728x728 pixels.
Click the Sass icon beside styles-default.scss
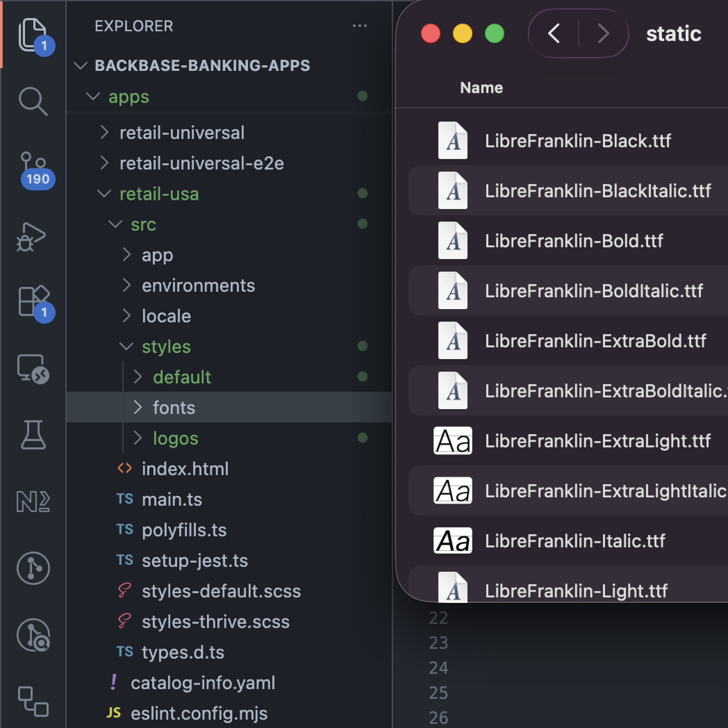coord(125,590)
